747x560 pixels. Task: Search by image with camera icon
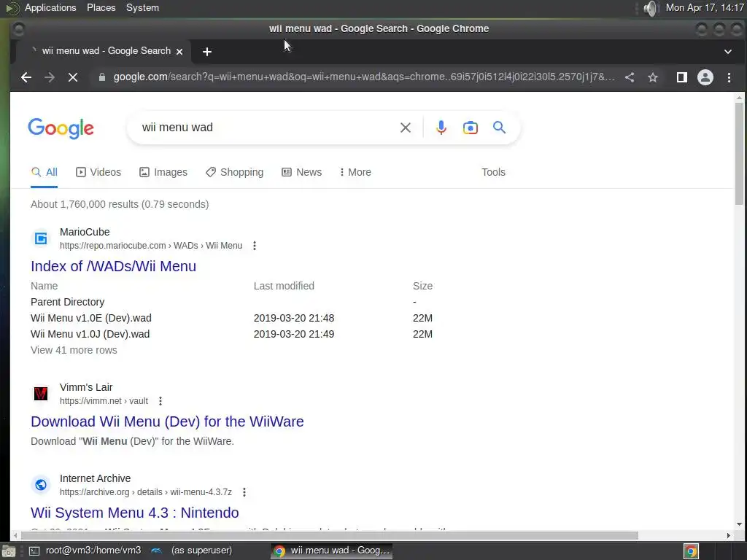click(471, 128)
